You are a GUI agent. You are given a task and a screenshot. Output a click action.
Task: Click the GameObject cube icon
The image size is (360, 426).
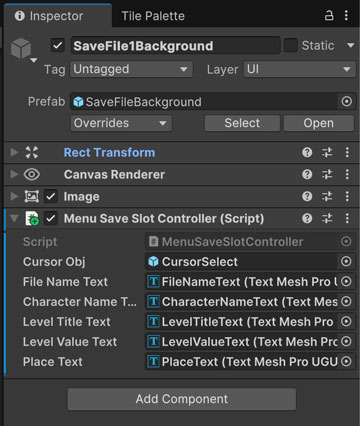(21, 48)
